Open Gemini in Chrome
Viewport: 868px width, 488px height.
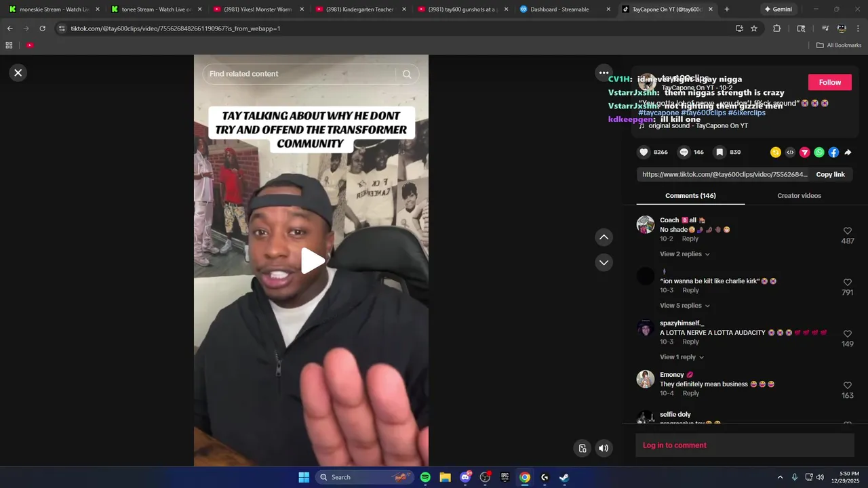click(778, 9)
